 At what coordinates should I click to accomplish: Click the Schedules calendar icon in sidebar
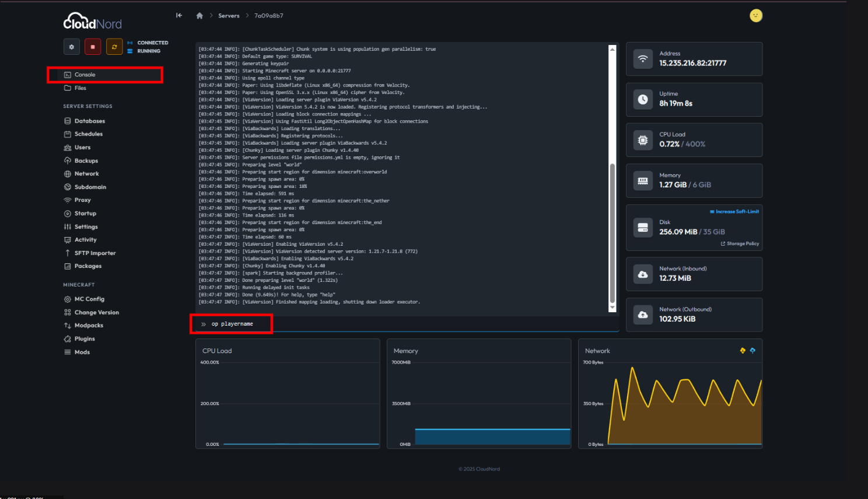(x=68, y=134)
